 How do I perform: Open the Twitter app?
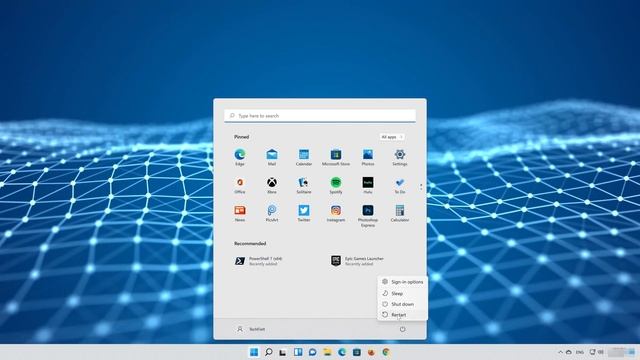(304, 213)
